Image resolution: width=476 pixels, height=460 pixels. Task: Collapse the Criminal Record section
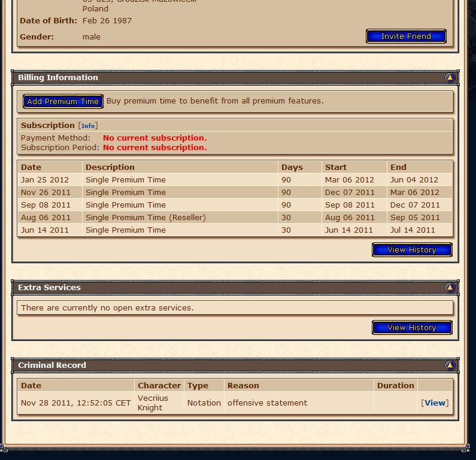450,365
